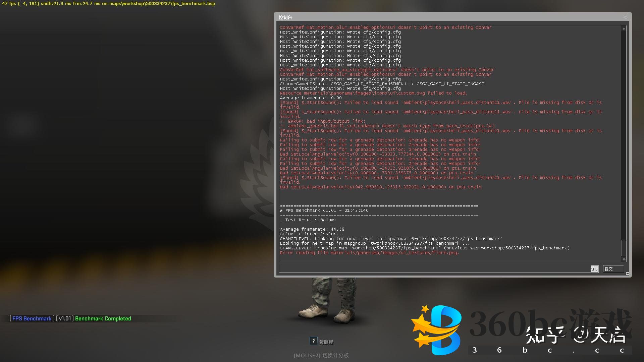The image size is (644, 362).
Task: Click the console scrollbar up arrow
Action: 624,29
